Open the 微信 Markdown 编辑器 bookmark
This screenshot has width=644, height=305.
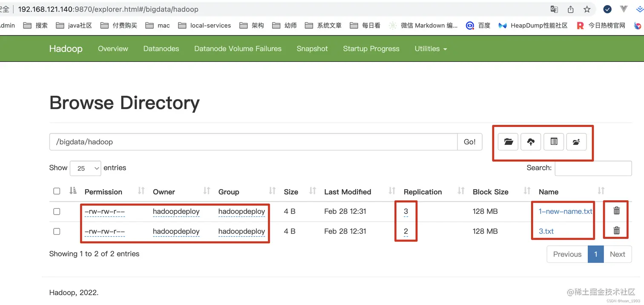423,26
